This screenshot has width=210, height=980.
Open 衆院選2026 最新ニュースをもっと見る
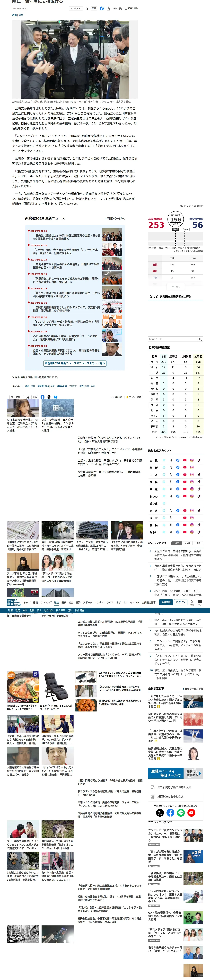(75, 363)
